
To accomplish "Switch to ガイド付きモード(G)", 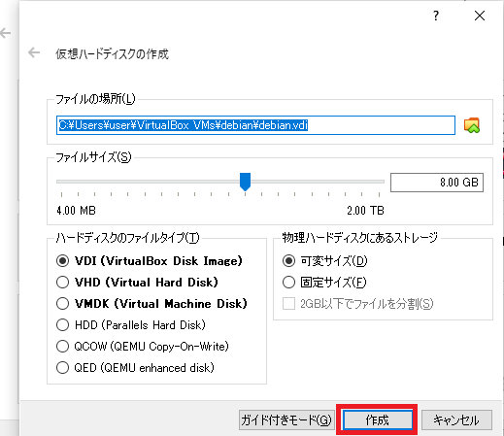I will [x=286, y=420].
